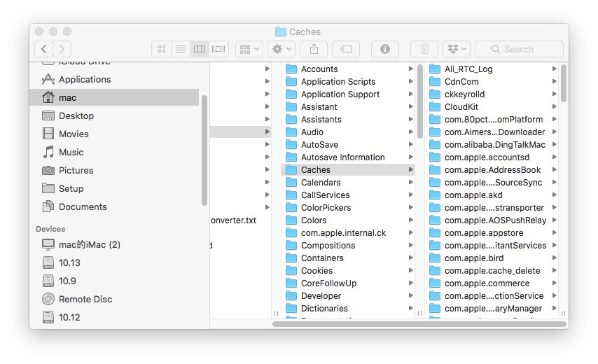Click the Devices section header
This screenshot has width=598, height=364.
click(x=50, y=229)
